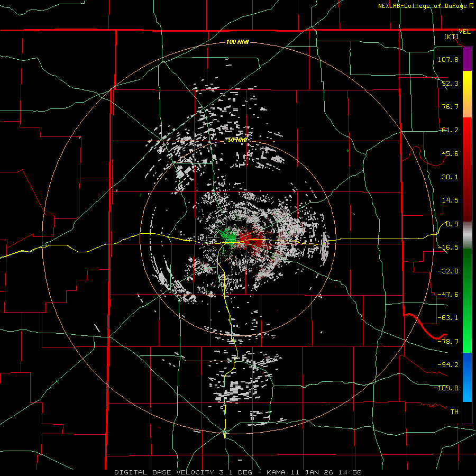Viewport: 476px width, 476px height.
Task: Click the 50 NMI range ring label
Action: click(237, 140)
